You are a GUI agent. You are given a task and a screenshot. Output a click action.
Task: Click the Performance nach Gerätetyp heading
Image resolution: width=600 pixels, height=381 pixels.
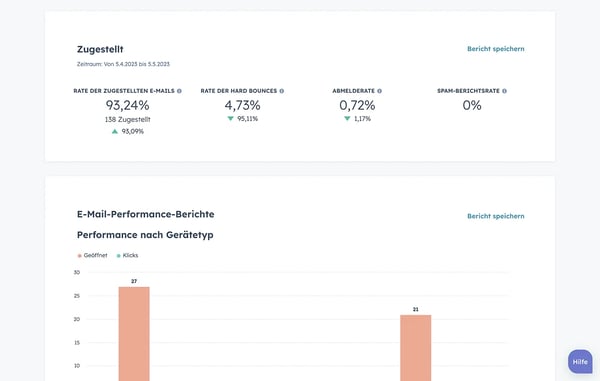coord(145,235)
